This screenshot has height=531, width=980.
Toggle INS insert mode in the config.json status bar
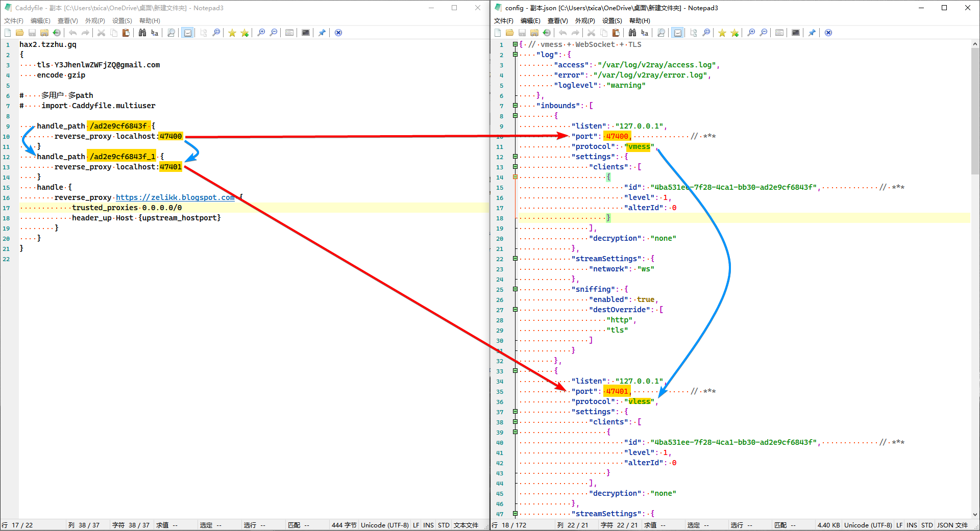pos(912,525)
